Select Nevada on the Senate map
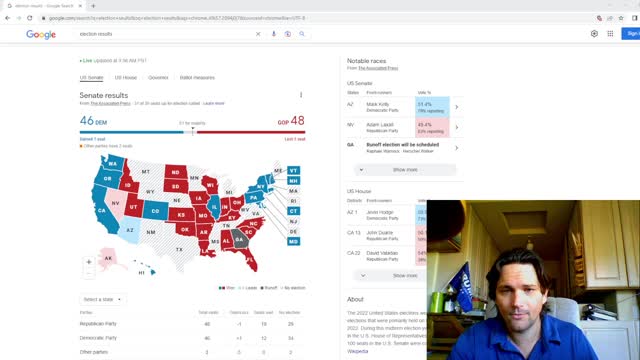This screenshot has height=360, width=640. click(116, 203)
